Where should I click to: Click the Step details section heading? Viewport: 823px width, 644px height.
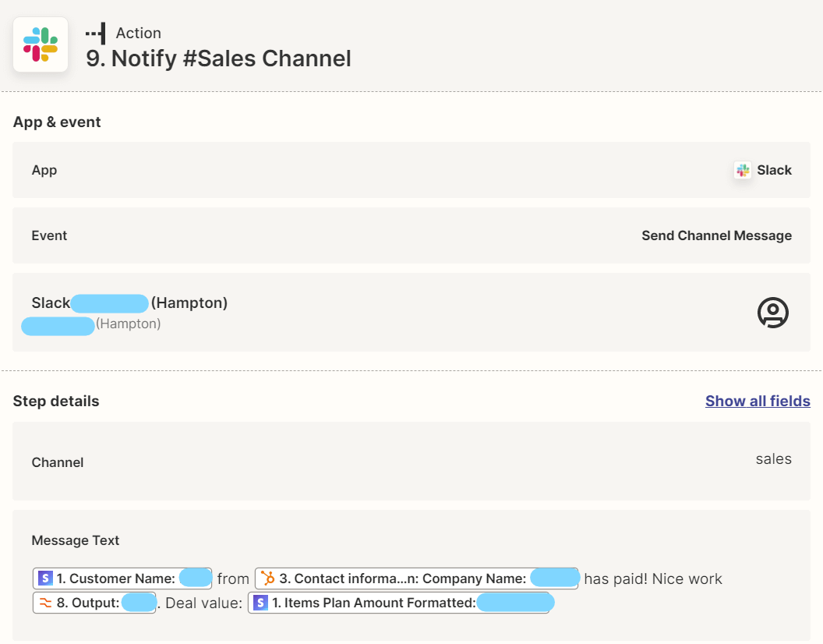tap(56, 401)
